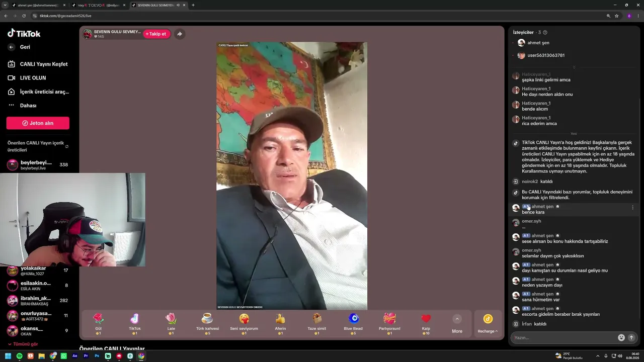The image size is (644, 362).
Task: Launch After Effects from taskbar
Action: click(75, 356)
